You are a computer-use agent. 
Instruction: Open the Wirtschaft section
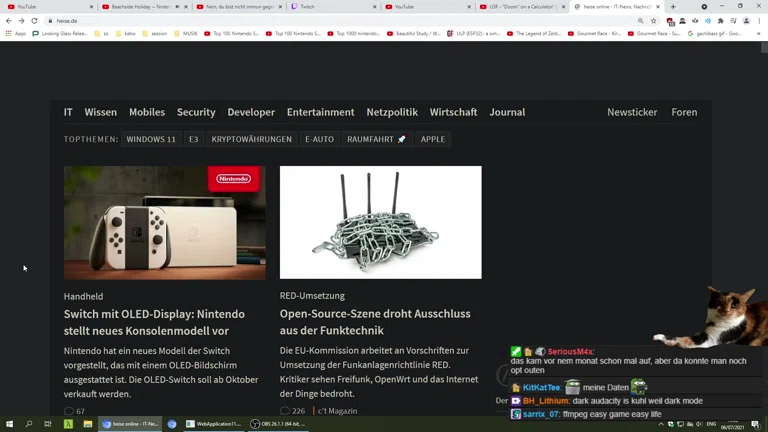pyautogui.click(x=453, y=112)
